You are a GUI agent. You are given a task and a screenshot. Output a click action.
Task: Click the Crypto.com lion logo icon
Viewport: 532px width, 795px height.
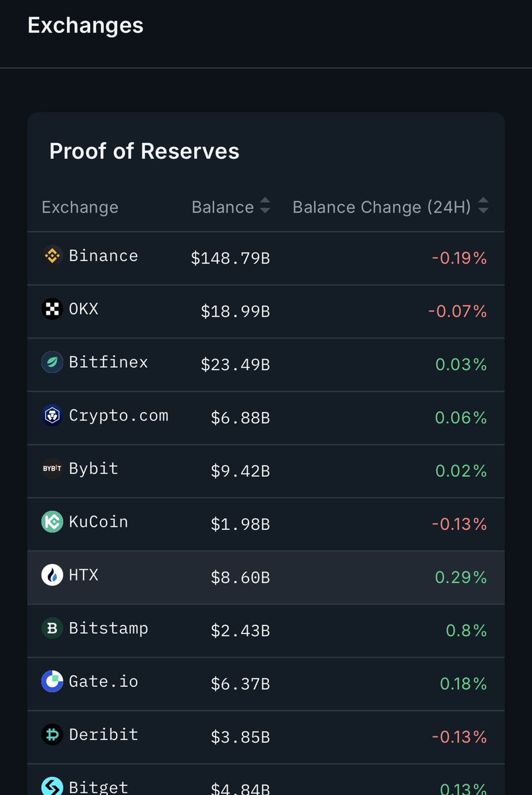pyautogui.click(x=52, y=415)
